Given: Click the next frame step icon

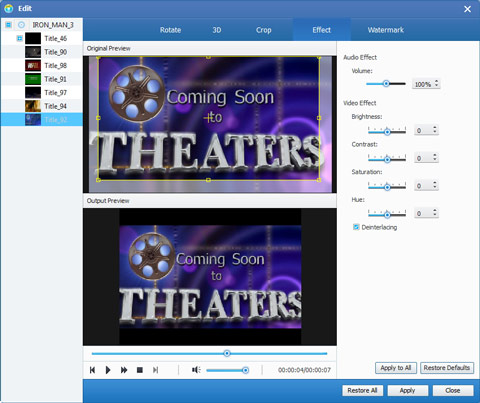Looking at the screenshot, I should tap(155, 370).
